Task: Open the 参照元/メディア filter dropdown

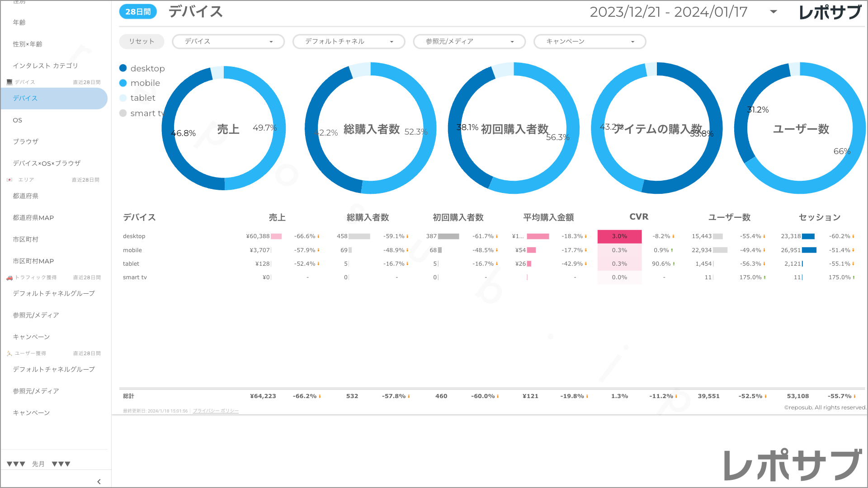Action: (469, 42)
